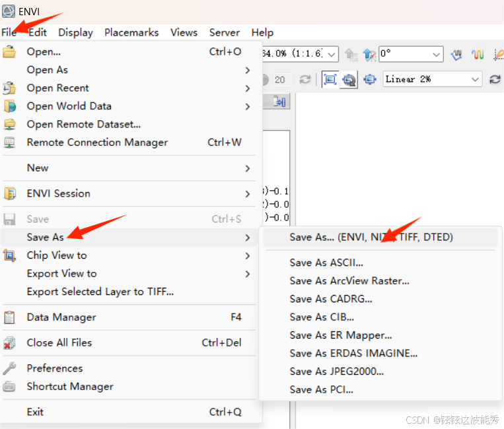This screenshot has width=504, height=429.
Task: Open the rotation angle 0° dropdown
Action: [x=436, y=54]
